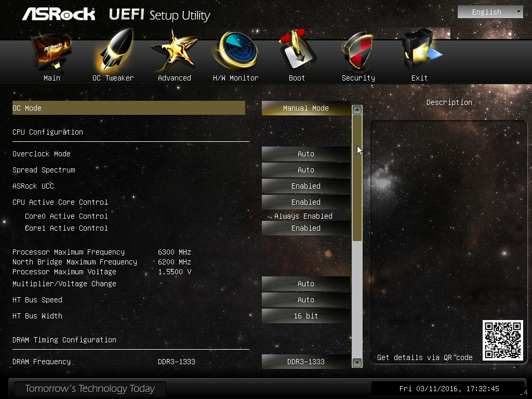Screen dimensions: 532x399
Task: Click the CPU Configuration section heading
Action: click(48, 132)
